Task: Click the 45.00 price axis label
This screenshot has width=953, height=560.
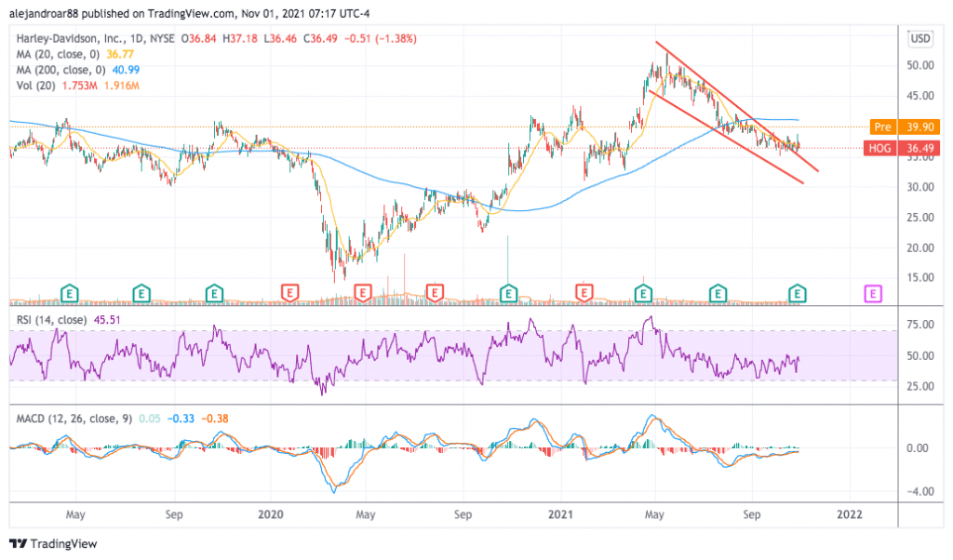Action: pyautogui.click(x=920, y=96)
